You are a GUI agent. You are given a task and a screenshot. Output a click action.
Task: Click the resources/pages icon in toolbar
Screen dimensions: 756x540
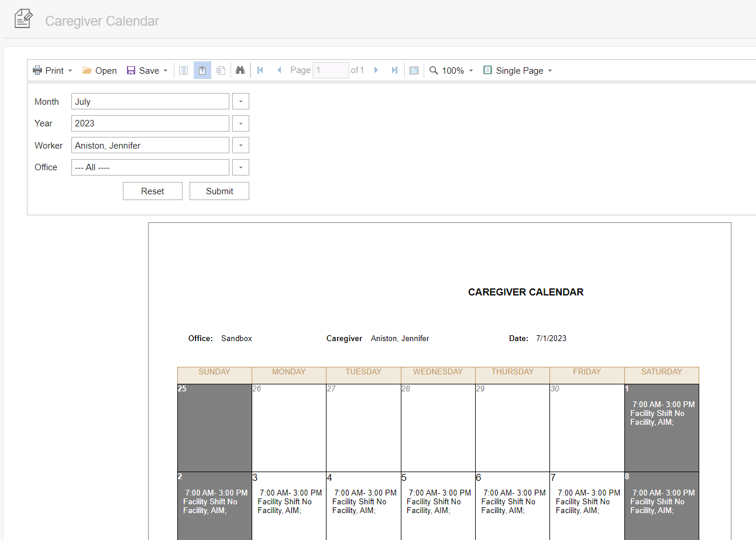point(221,70)
